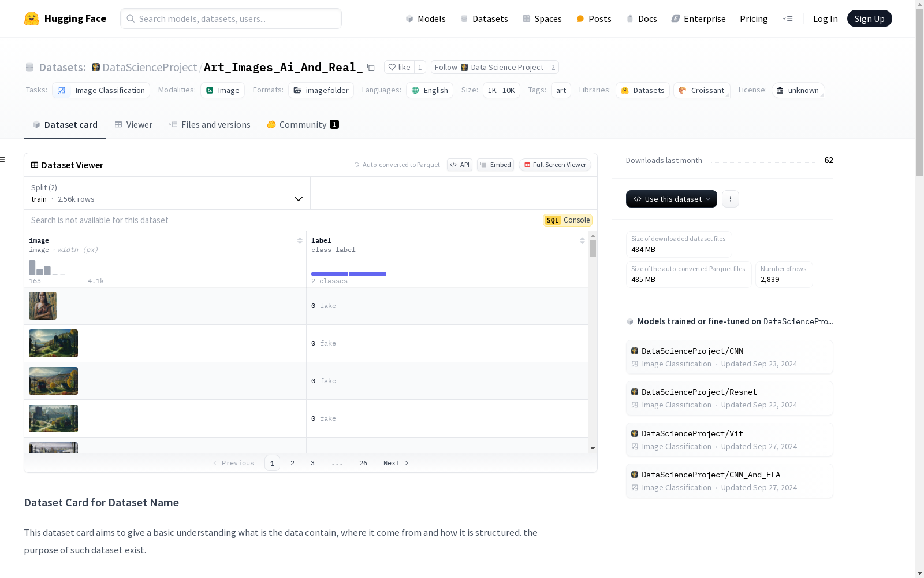This screenshot has width=924, height=578.
Task: Open the autumn valley thumbnail in third row
Action: 53,381
